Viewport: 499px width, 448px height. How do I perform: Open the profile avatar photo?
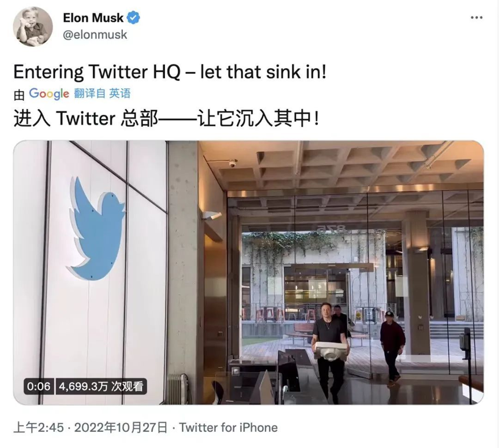pos(33,27)
